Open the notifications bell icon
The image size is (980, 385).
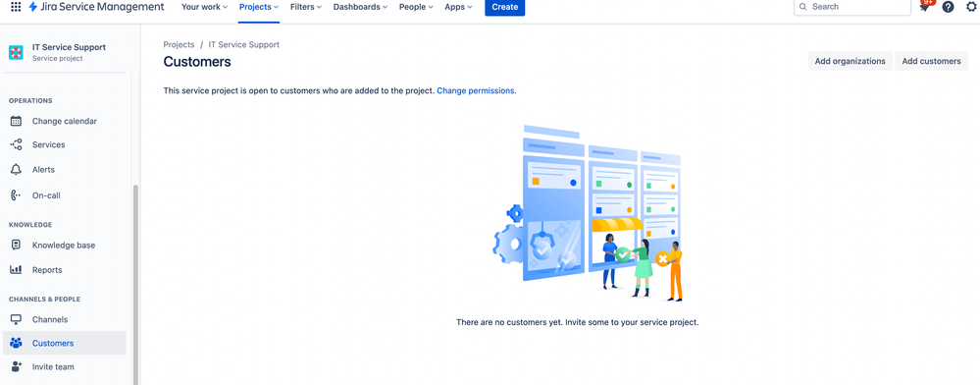pos(924,7)
